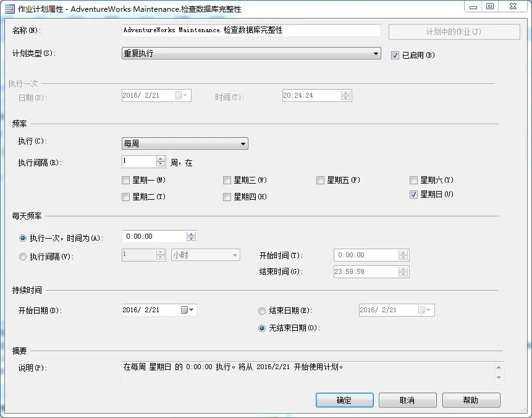Open the 执行 frequency dropdown showing 每周
Screen dimensions: 532x418
pos(185,143)
